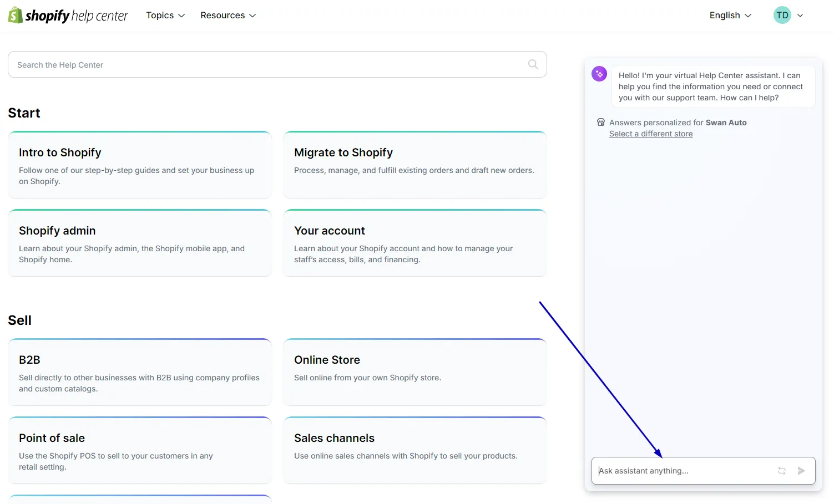Click the assistant greeting message bubble

pyautogui.click(x=714, y=86)
